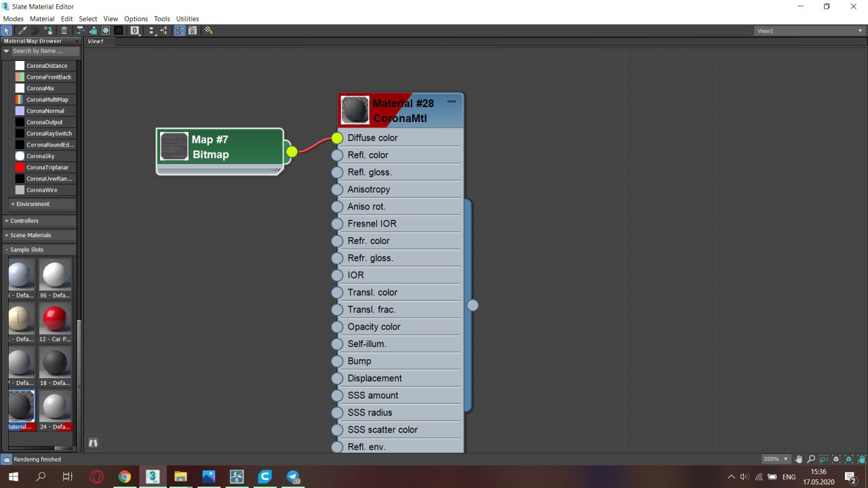The height and width of the screenshot is (488, 868).
Task: Click Diffuse color input socket
Action: pyautogui.click(x=337, y=138)
